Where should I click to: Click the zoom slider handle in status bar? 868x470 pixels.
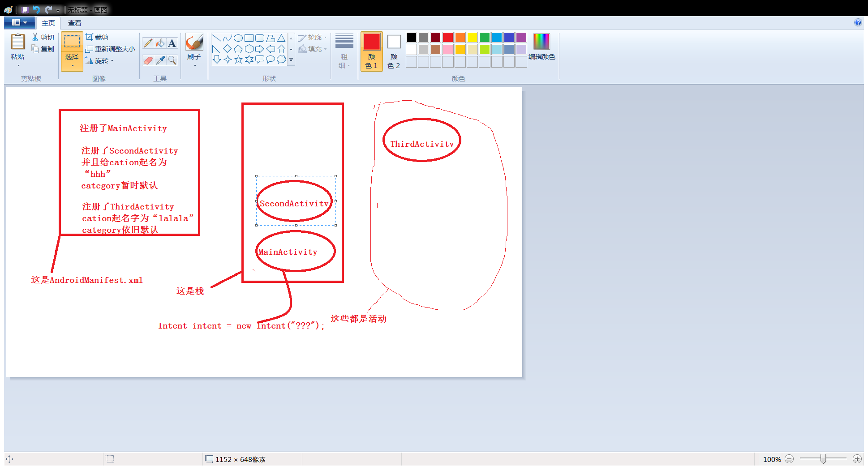823,459
